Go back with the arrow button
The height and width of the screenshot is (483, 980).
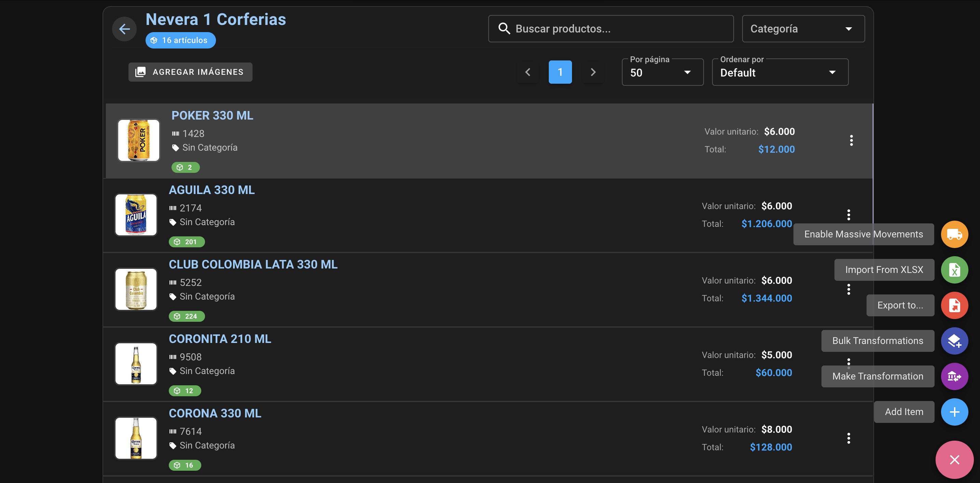point(124,29)
